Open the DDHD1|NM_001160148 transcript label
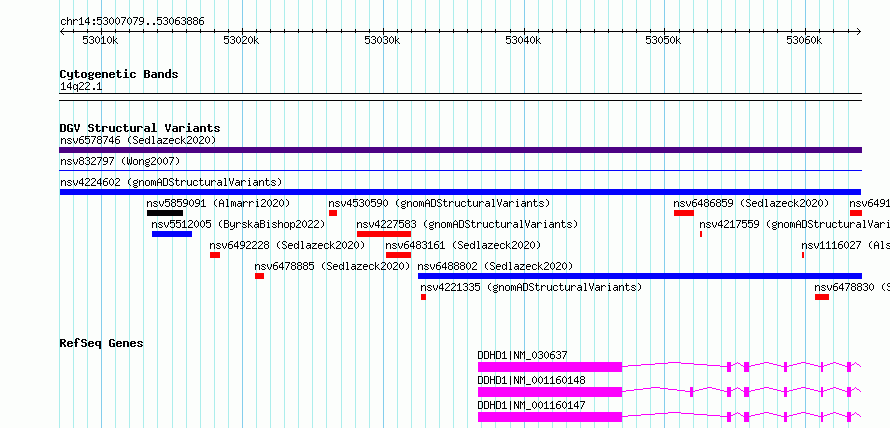The image size is (890, 428). click(x=532, y=380)
